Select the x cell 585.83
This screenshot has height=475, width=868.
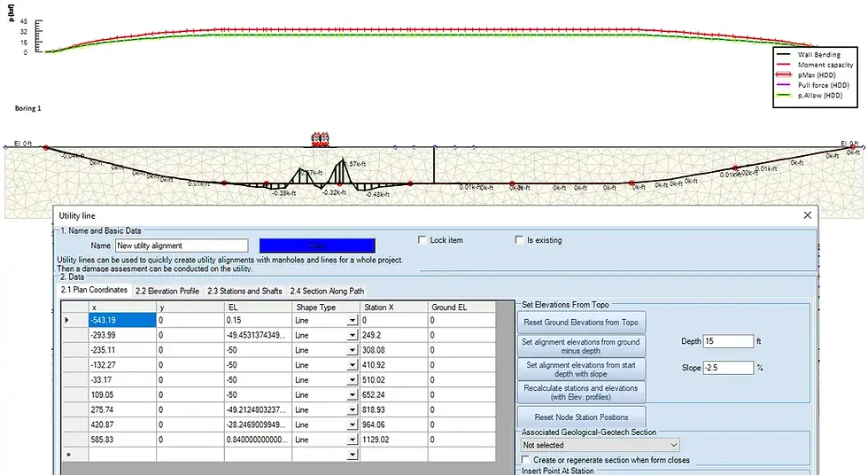[122, 440]
